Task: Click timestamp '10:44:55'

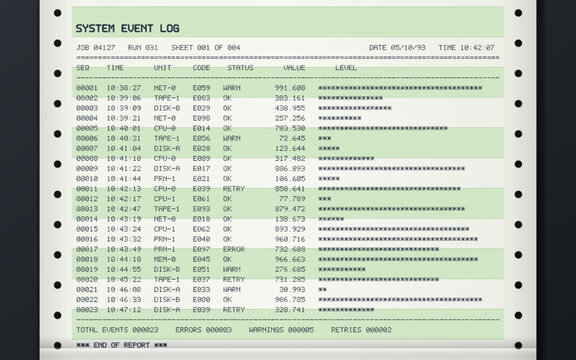Action: [124, 269]
